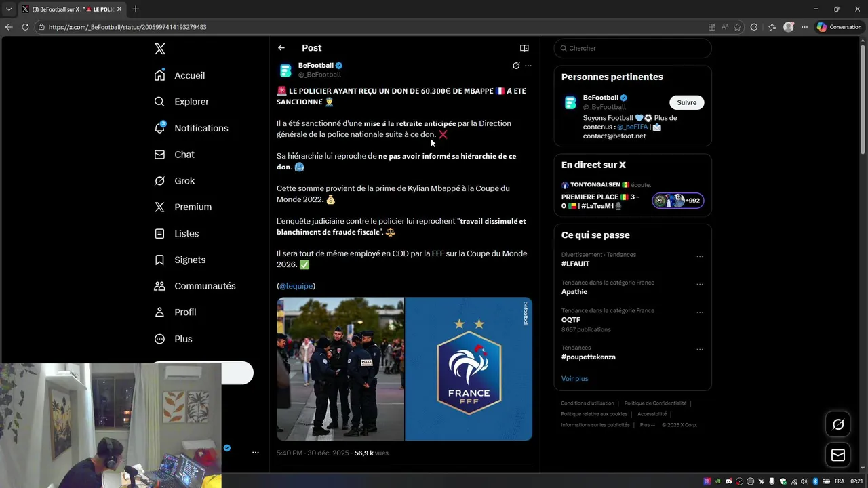Viewport: 868px width, 488px height.
Task: Open the police officers photo
Action: click(x=340, y=369)
